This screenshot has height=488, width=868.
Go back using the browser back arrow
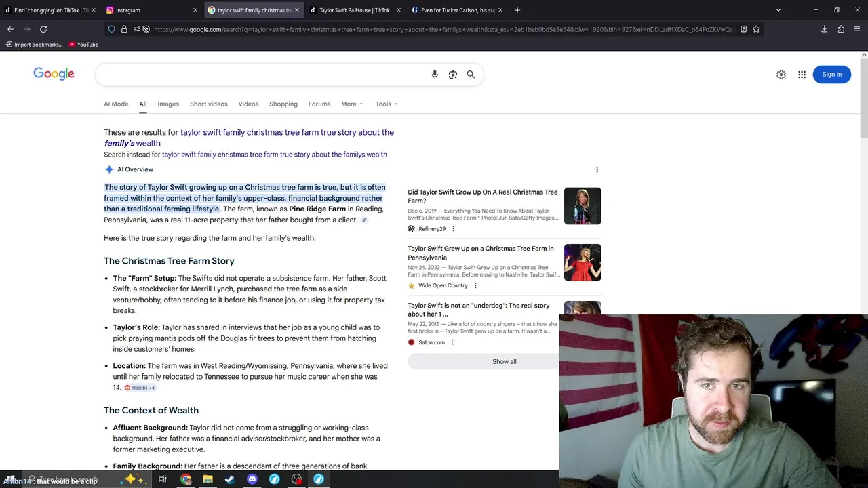(11, 29)
